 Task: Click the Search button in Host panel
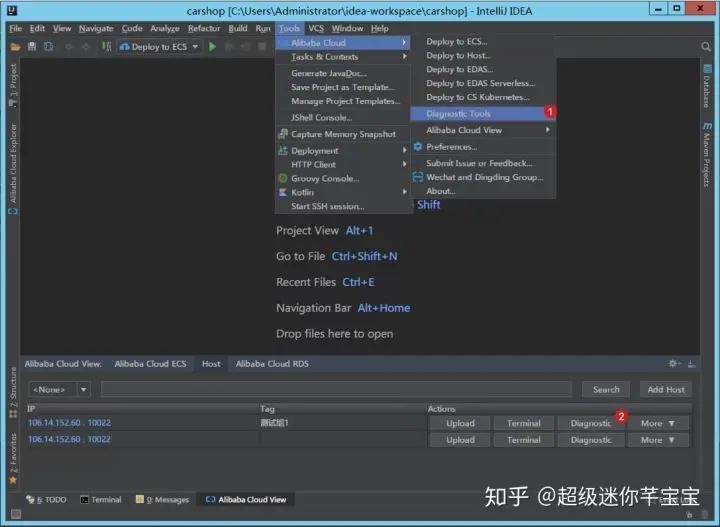point(606,389)
